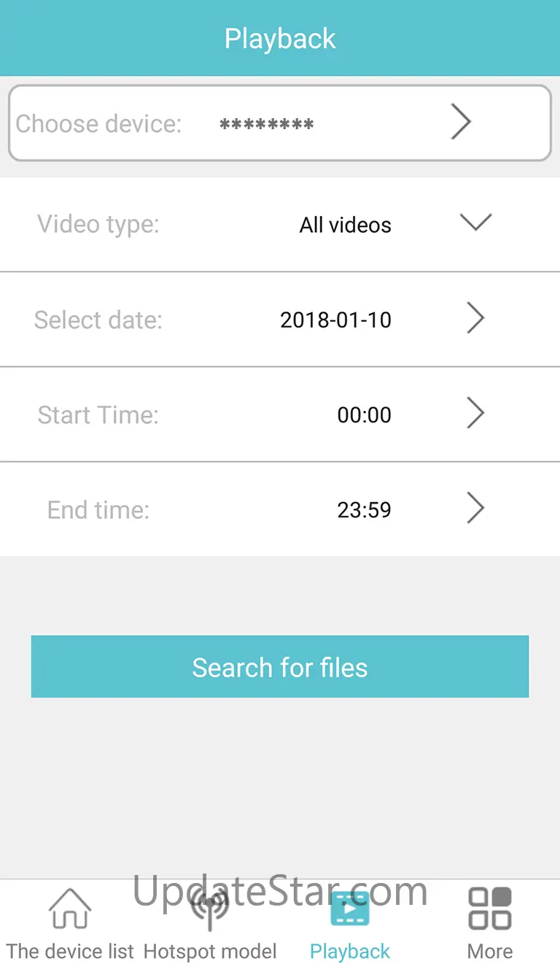The image size is (560, 964).
Task: Tap the Playback video icon
Action: (x=350, y=909)
